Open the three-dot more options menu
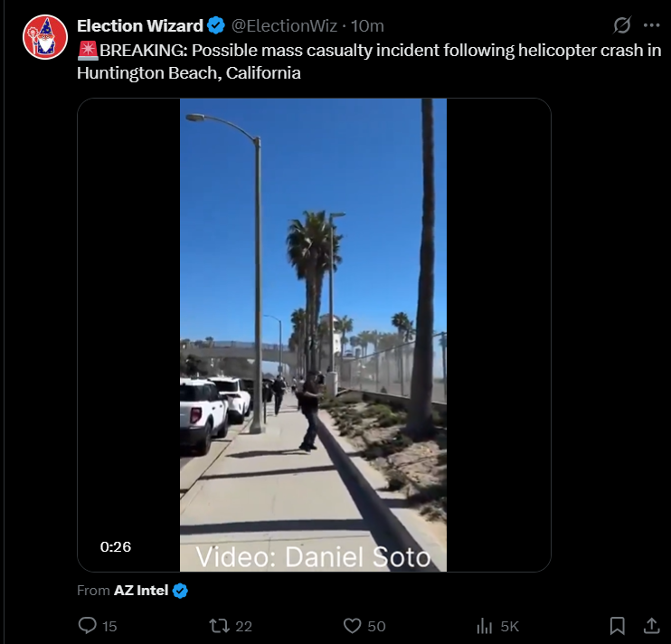Image resolution: width=671 pixels, height=644 pixels. [x=651, y=25]
